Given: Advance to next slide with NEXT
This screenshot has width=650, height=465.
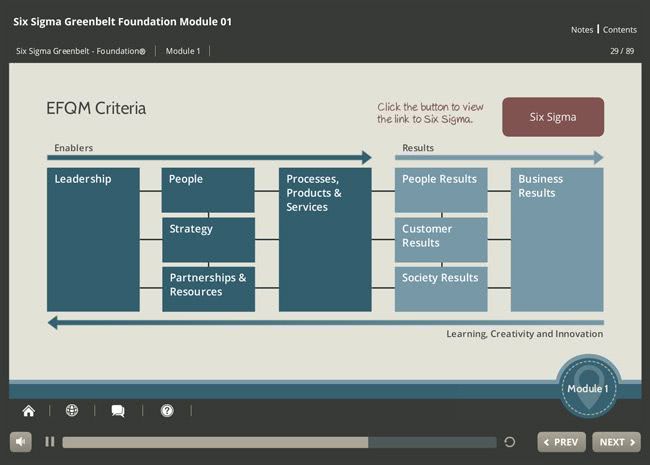Looking at the screenshot, I should click(616, 442).
